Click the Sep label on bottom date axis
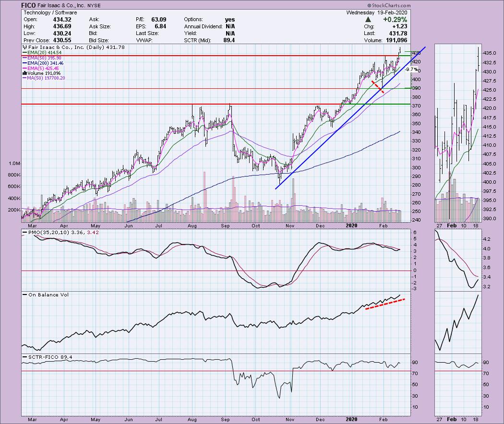Screen dimensions: 504x424 [225, 419]
